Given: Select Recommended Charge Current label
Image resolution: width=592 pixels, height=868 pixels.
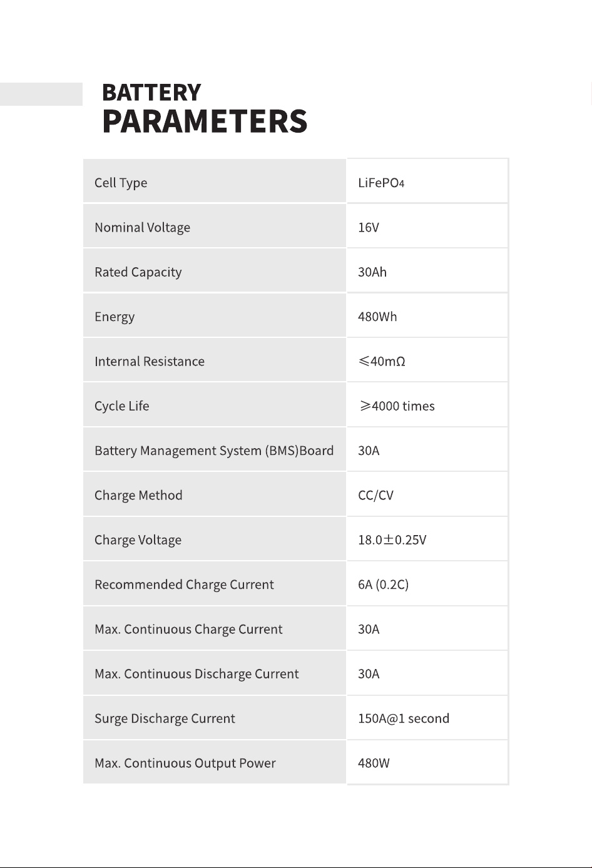Looking at the screenshot, I should point(184,585).
